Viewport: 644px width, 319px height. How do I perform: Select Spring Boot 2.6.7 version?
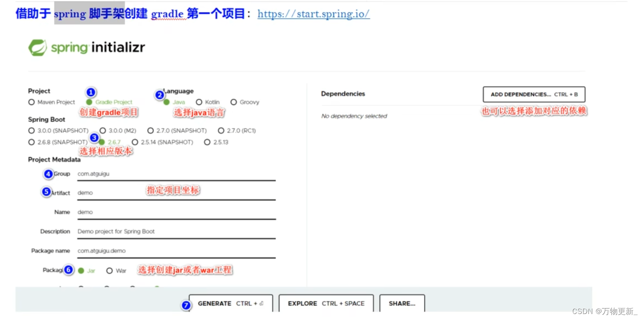coord(101,142)
